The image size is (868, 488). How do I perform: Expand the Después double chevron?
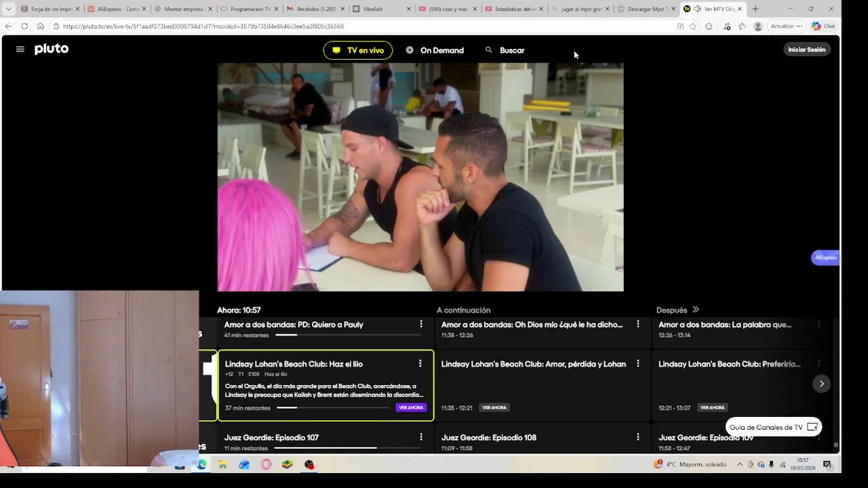[x=695, y=310]
